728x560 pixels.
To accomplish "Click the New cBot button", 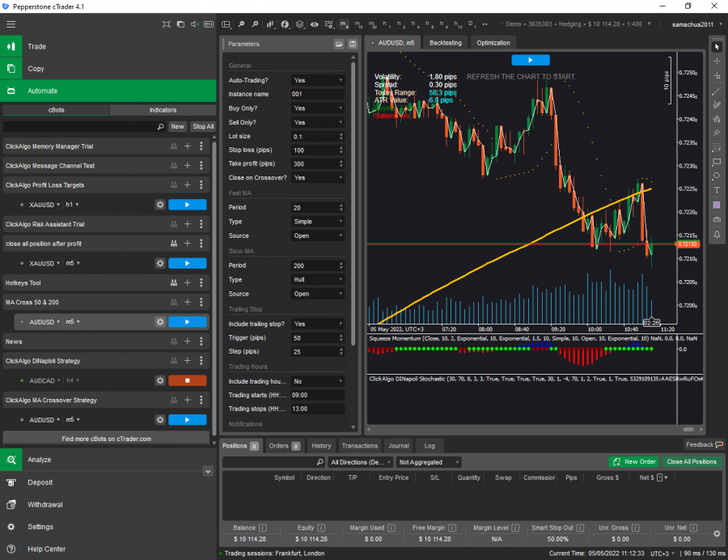I will click(x=177, y=126).
